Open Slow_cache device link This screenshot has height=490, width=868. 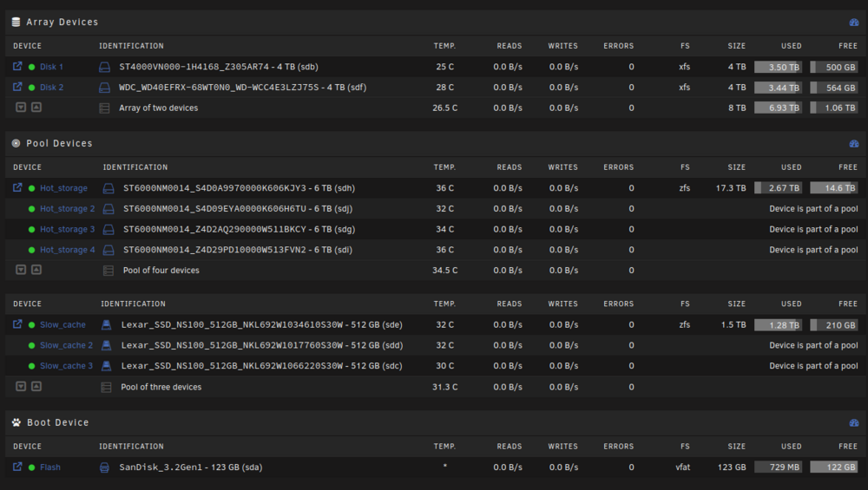(x=62, y=324)
